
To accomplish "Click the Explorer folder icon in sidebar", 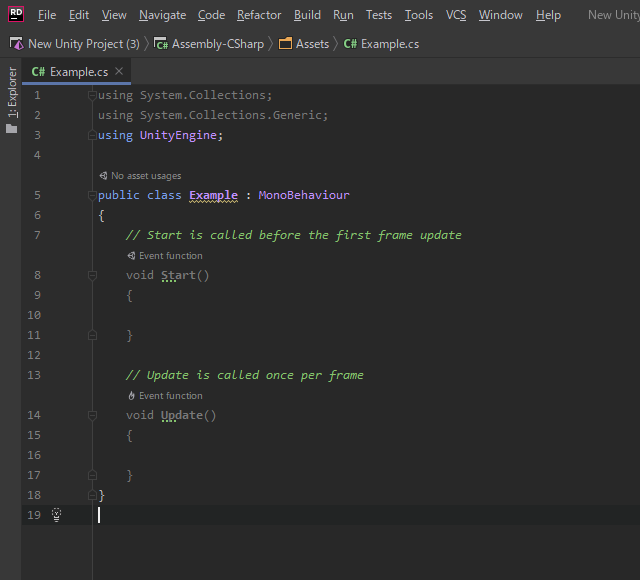I will (12, 129).
